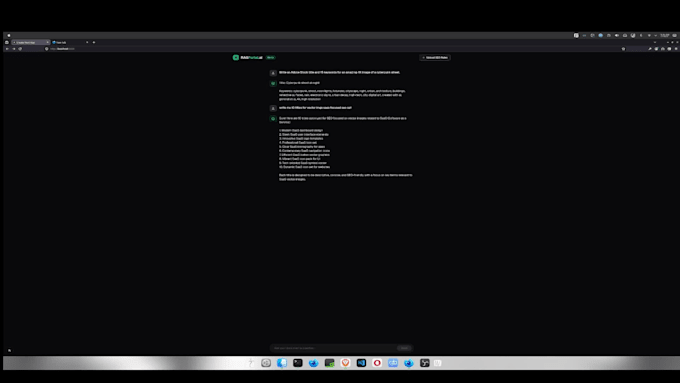
Task: Close the New tab browser tab
Action: point(87,43)
